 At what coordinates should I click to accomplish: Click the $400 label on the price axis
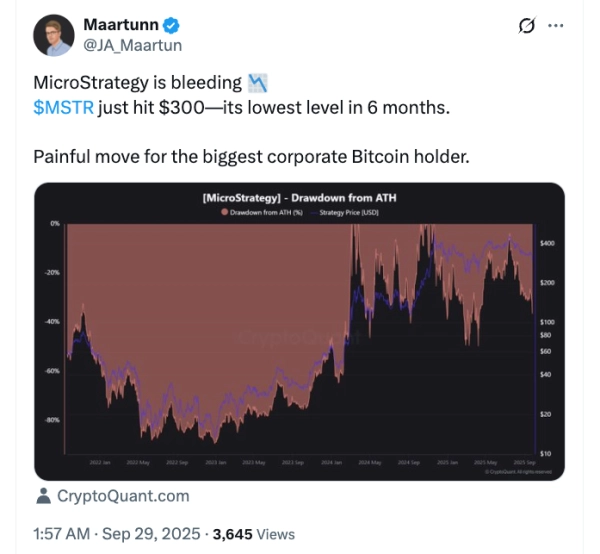pos(547,244)
